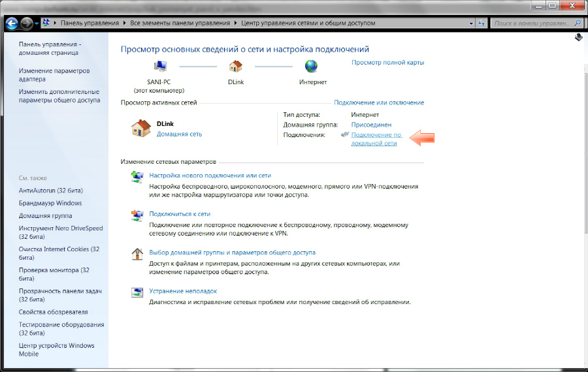Open Брандмауэр Windows from See also list
The image size is (588, 372).
(x=50, y=203)
